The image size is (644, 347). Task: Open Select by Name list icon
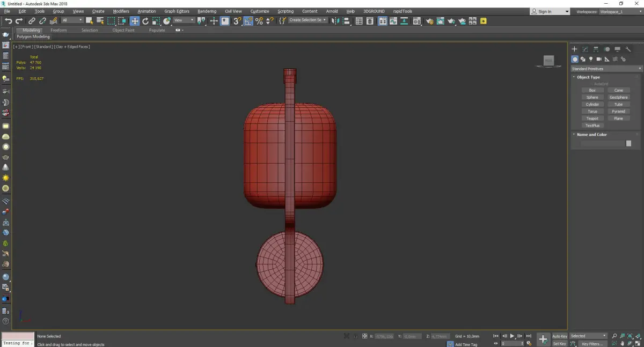100,21
